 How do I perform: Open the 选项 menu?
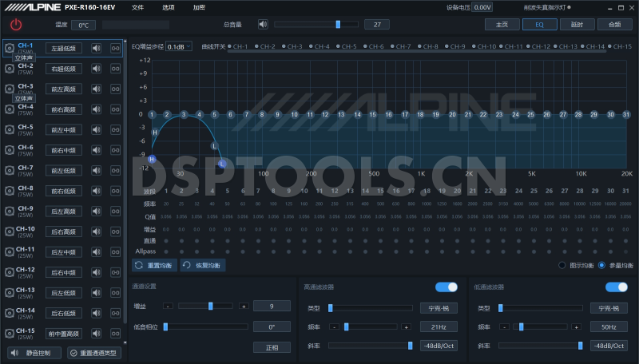tap(169, 7)
